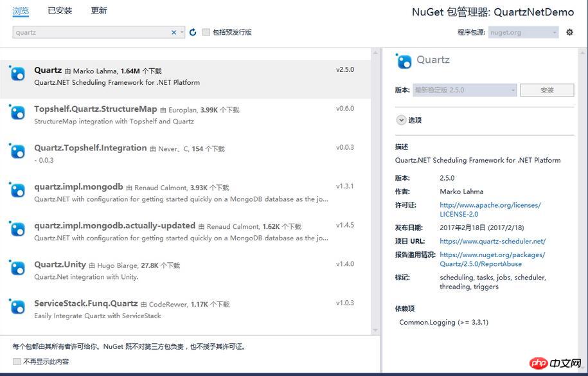Open the version 2.5.0 dropdown

click(x=465, y=90)
